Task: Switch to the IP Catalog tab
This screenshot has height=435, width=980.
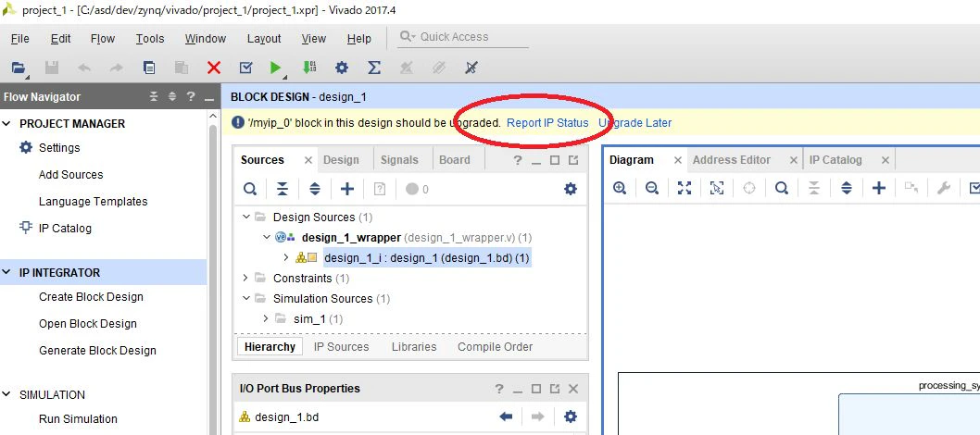Action: 836,160
